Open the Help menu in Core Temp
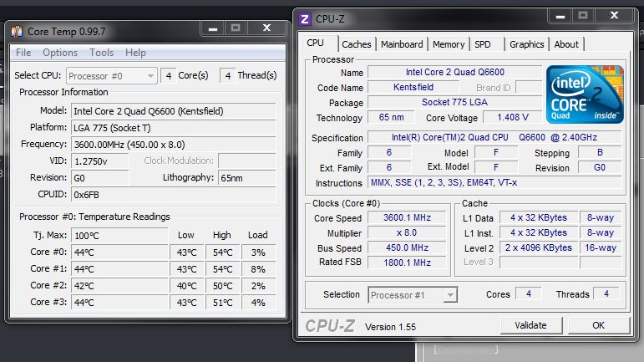This screenshot has height=362, width=644. [135, 53]
